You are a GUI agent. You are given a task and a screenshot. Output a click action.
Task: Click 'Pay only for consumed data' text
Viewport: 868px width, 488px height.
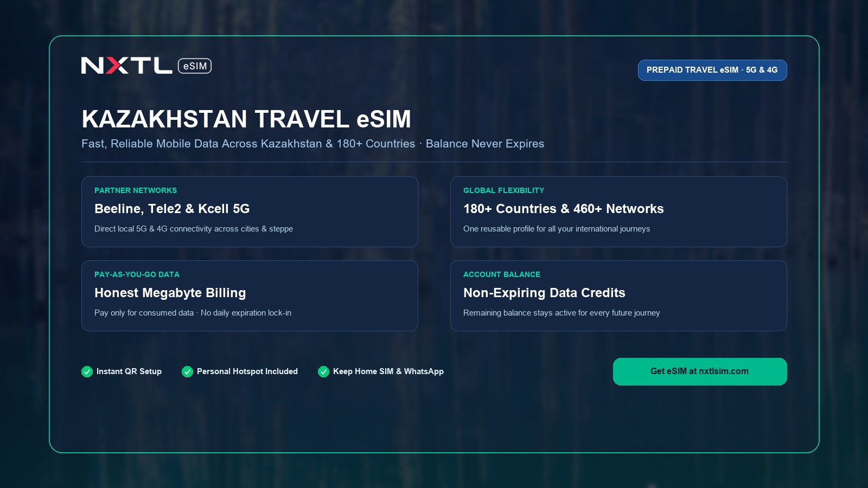[144, 313]
